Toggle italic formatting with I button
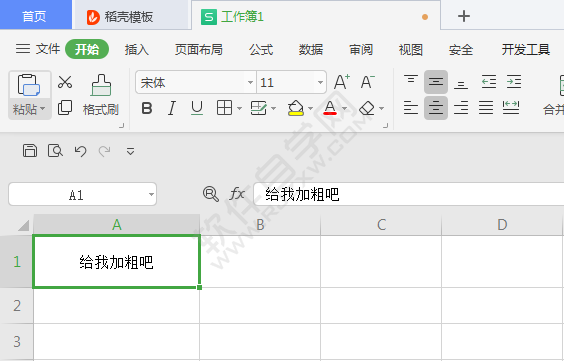The height and width of the screenshot is (361, 564). 172,108
